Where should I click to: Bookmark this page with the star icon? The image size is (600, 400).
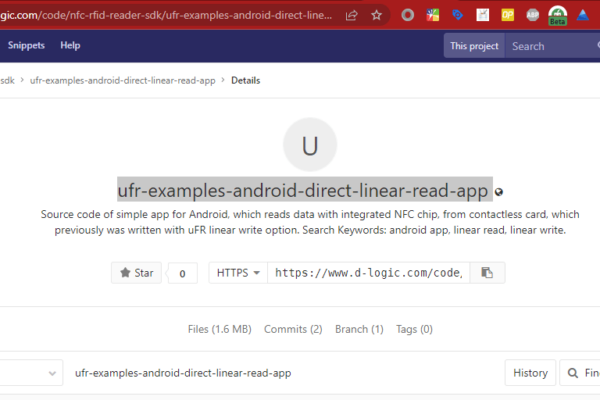[377, 15]
